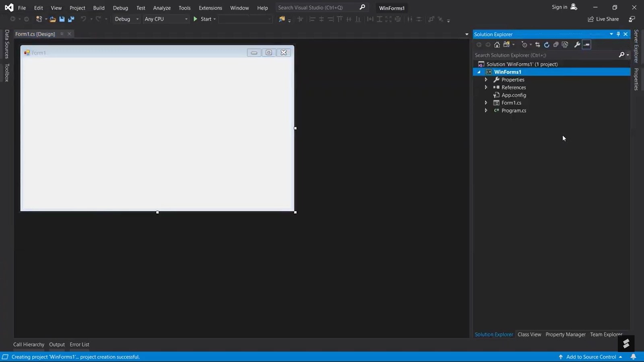Expand the References node

point(486,87)
